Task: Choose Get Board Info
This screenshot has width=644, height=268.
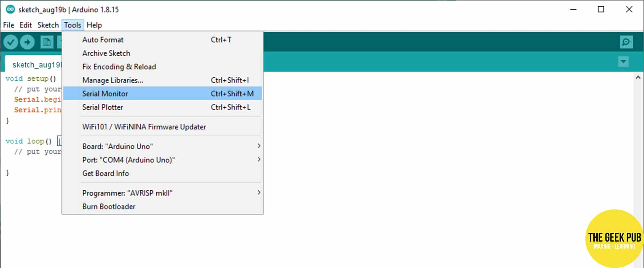Action: 162,173
